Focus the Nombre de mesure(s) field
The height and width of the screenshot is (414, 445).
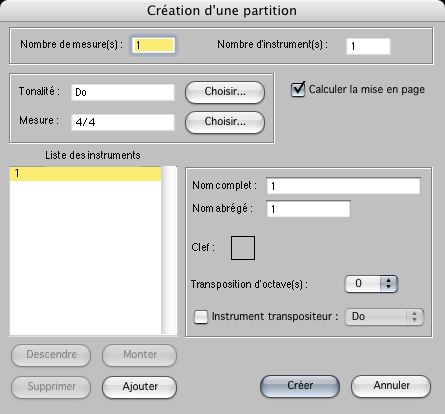[153, 45]
